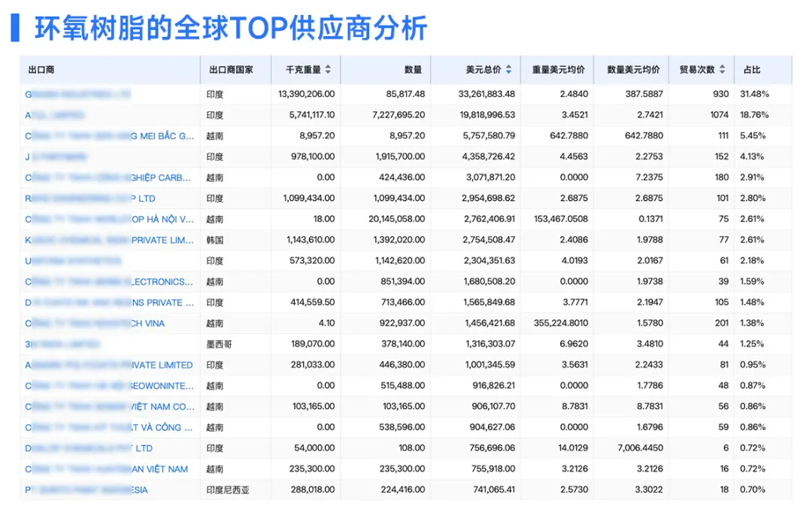Click the 数量美元均价 column header
The image size is (812, 513).
click(x=633, y=69)
